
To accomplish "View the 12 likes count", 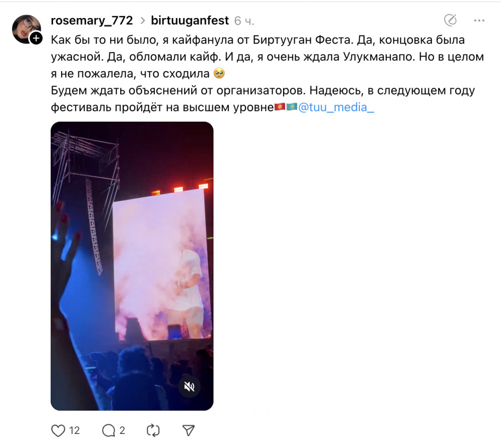I will pyautogui.click(x=75, y=430).
